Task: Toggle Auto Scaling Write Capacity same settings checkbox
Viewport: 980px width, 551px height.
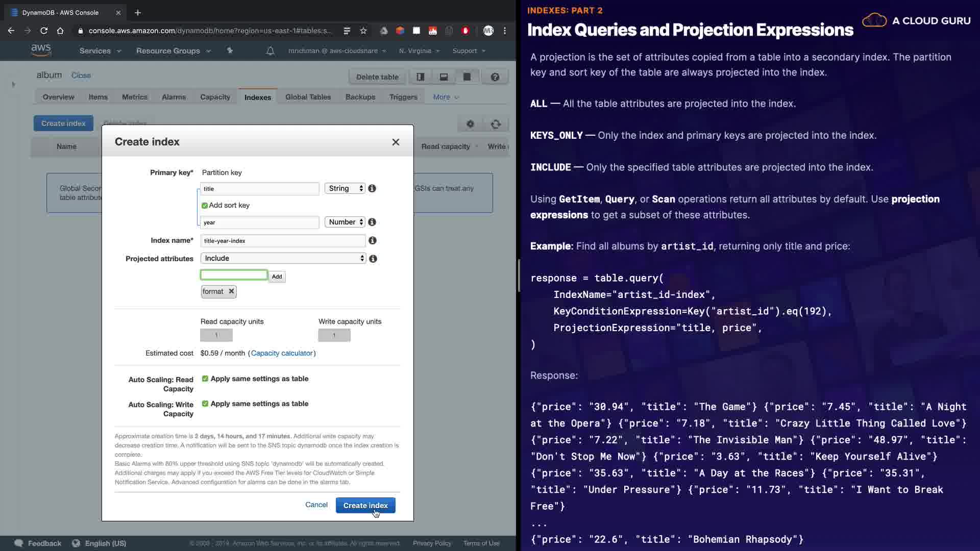Action: point(205,404)
